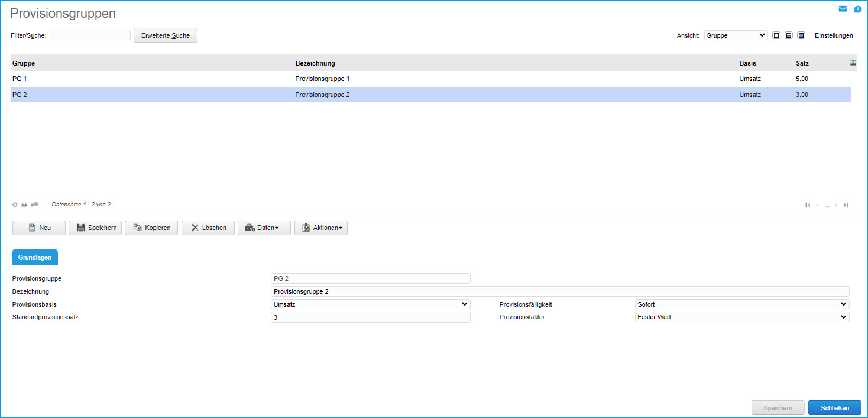Print the record list
The image size is (868, 418).
click(x=24, y=205)
